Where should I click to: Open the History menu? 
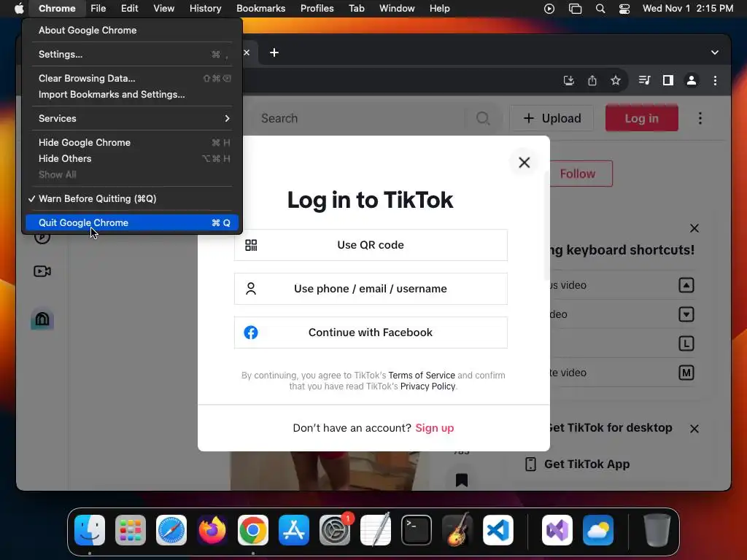[x=205, y=9]
